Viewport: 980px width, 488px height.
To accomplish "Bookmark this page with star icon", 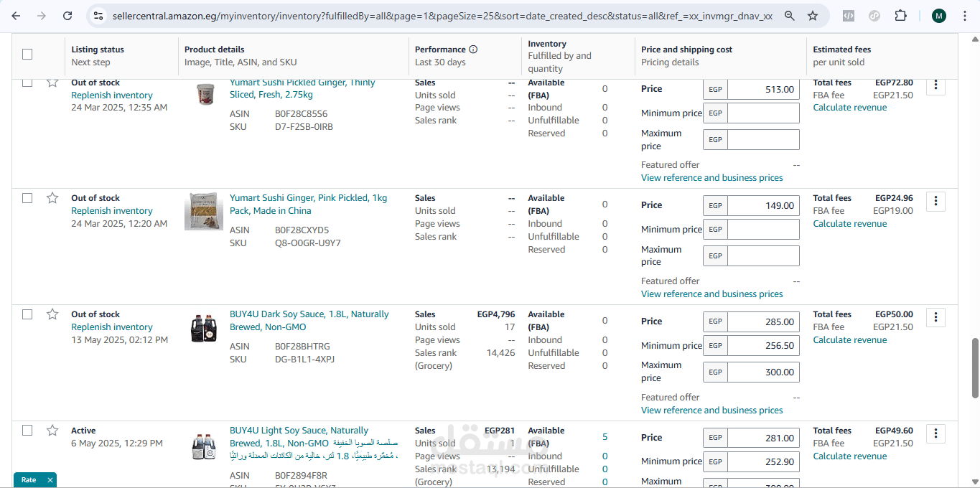I will 813,16.
